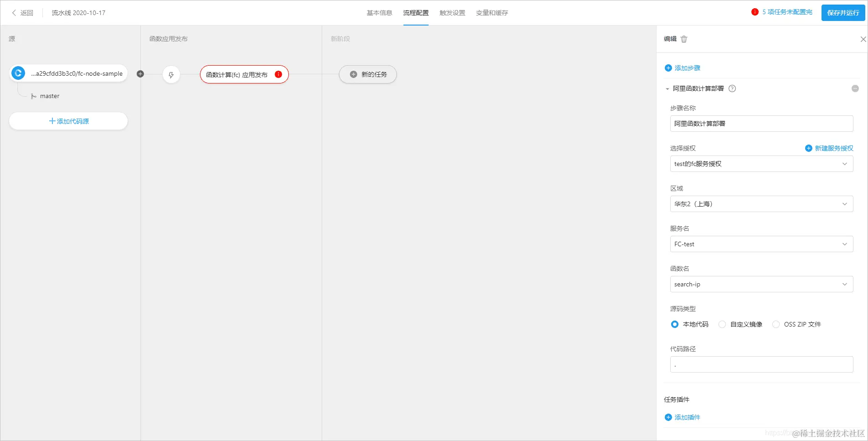868x441 pixels.
Task: Click the red alert icon in the header
Action: [x=755, y=12]
